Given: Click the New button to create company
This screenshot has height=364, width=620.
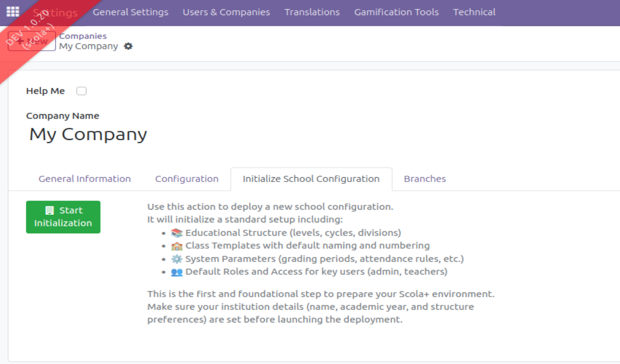Looking at the screenshot, I should coord(32,41).
